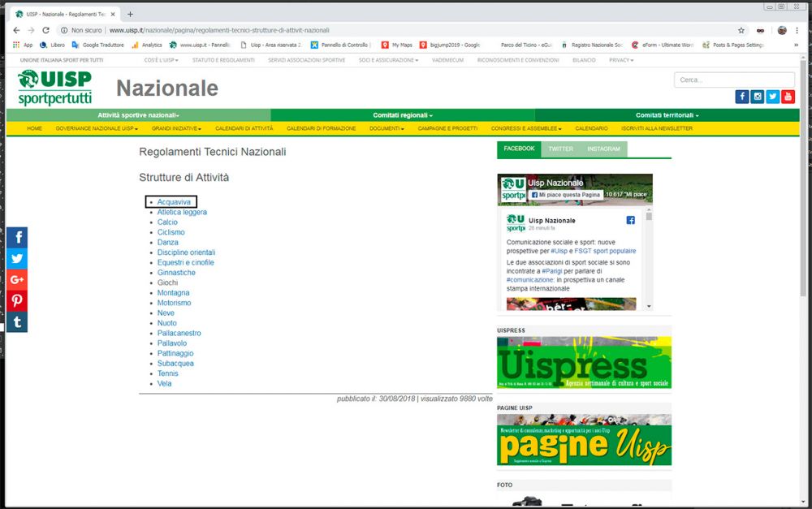The image size is (812, 509).
Task: Click the browser back arrow
Action: click(x=16, y=31)
